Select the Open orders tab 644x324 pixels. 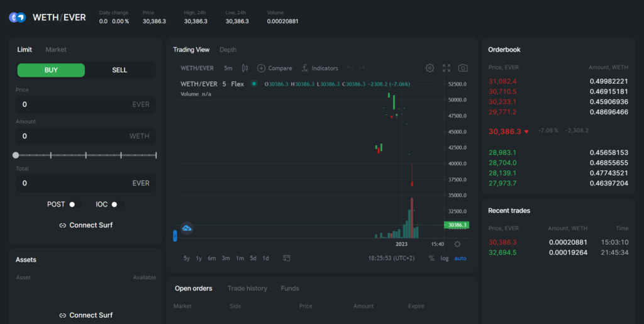[194, 288]
